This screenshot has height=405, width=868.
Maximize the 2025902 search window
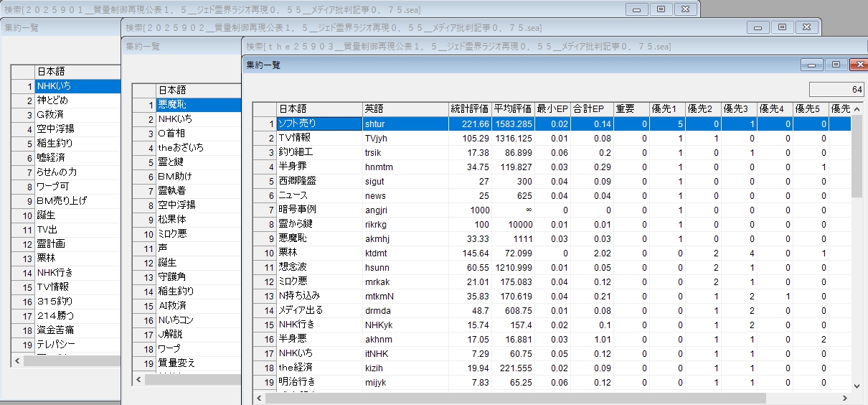click(782, 27)
